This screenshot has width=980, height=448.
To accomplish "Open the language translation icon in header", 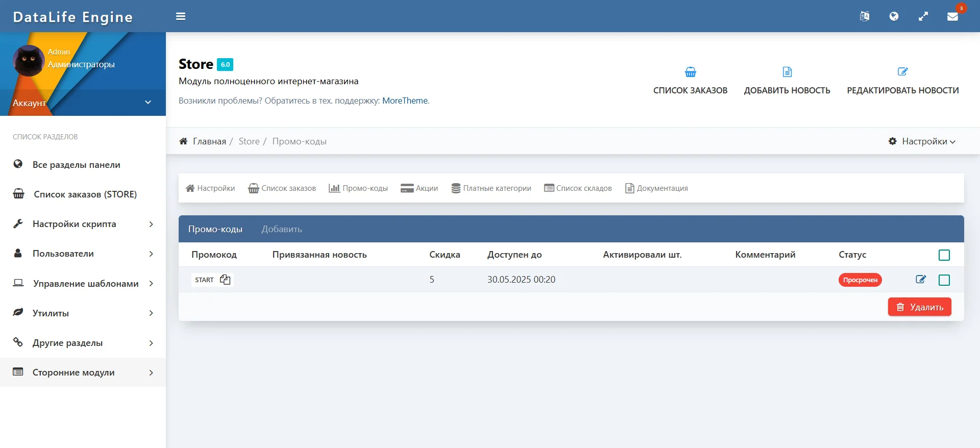I will tap(864, 16).
